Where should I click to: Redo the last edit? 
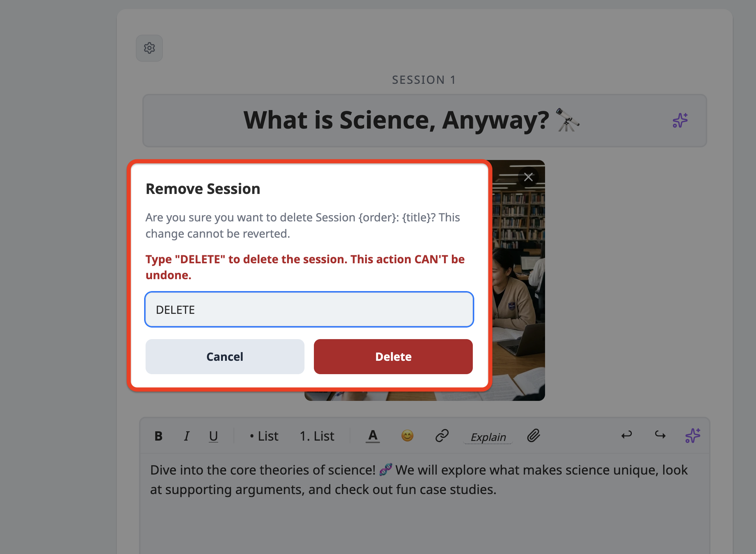coord(660,435)
